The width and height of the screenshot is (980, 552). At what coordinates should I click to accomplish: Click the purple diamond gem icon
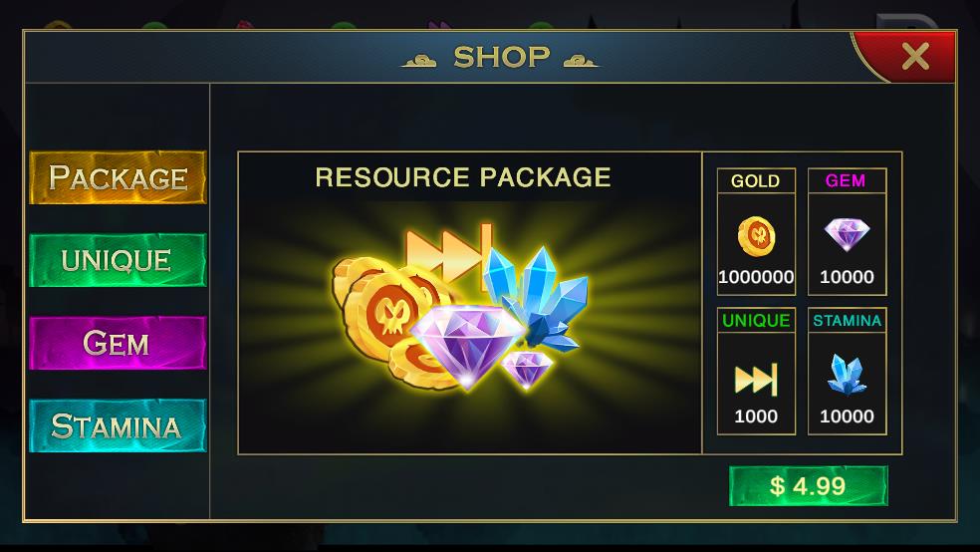pyautogui.click(x=847, y=234)
